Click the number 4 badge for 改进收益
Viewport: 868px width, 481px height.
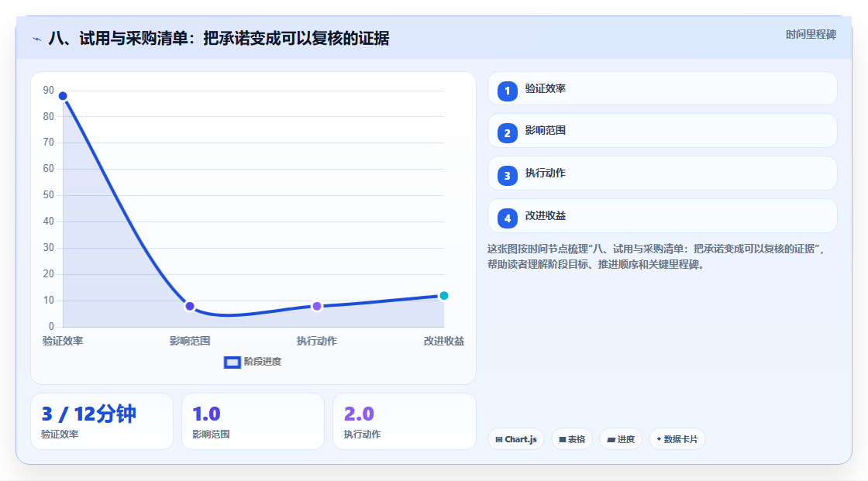point(507,218)
